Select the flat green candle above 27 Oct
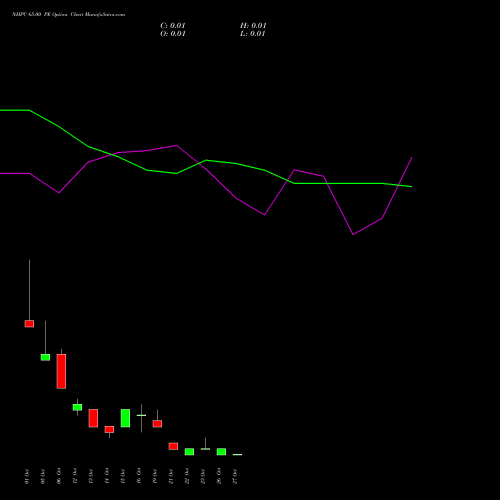This screenshot has height=500, width=500. tap(237, 455)
